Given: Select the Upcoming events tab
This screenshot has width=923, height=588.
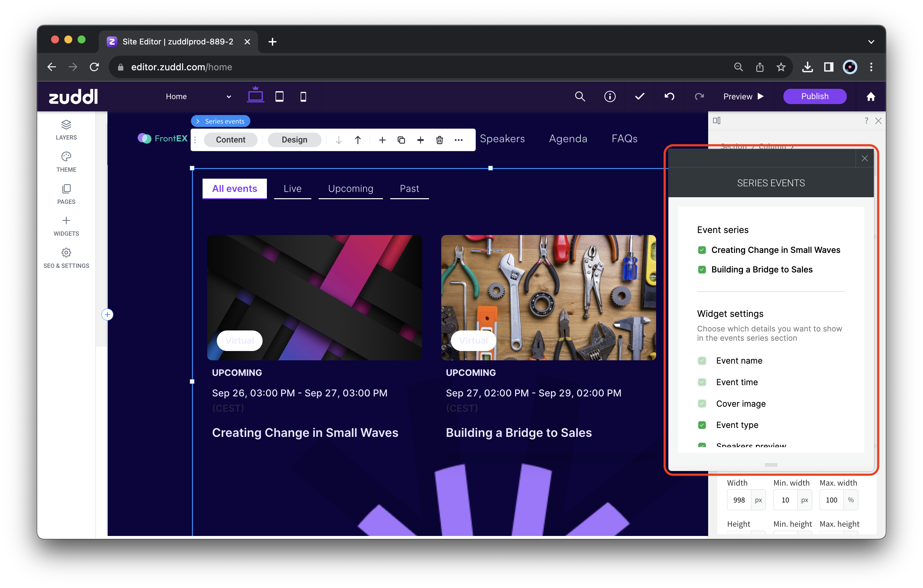Looking at the screenshot, I should click(x=350, y=188).
